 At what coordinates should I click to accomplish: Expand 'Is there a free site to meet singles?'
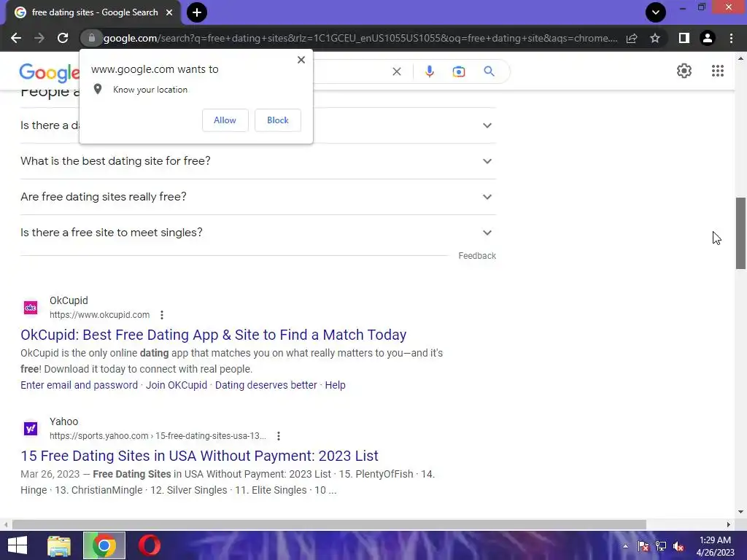click(x=258, y=233)
